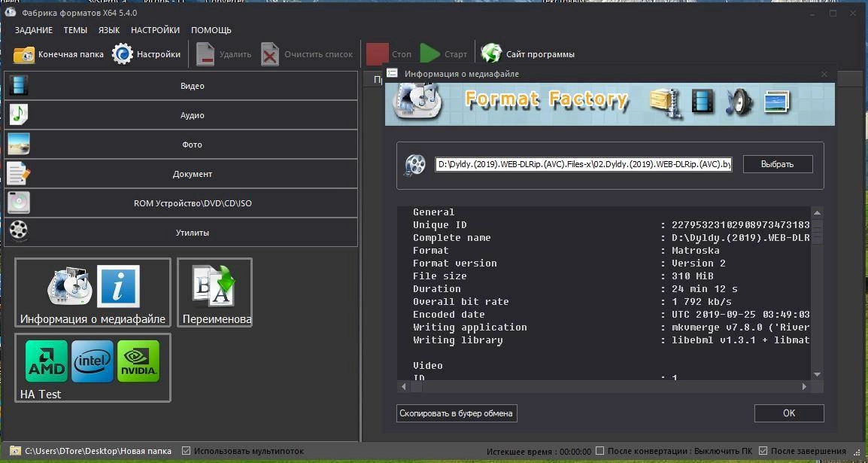Click the film reel icon beside Утилиты
Viewport: 868px width, 463px height.
tap(19, 230)
